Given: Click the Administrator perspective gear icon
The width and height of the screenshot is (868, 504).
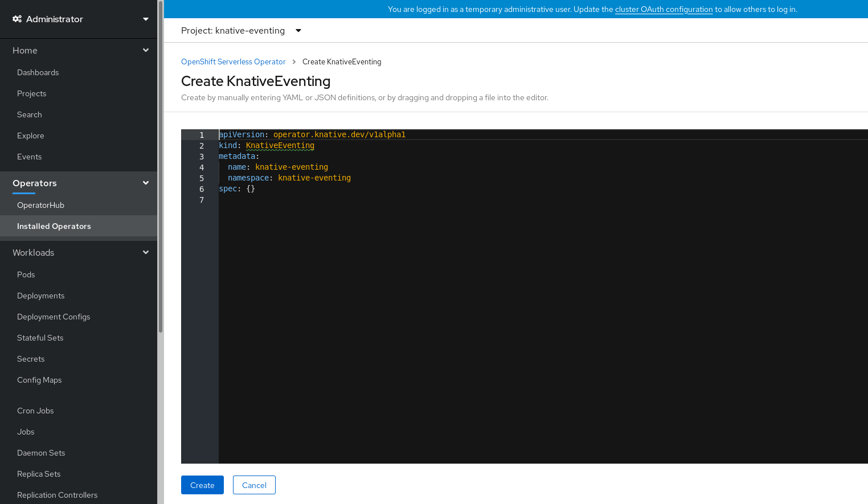Looking at the screenshot, I should click(17, 19).
